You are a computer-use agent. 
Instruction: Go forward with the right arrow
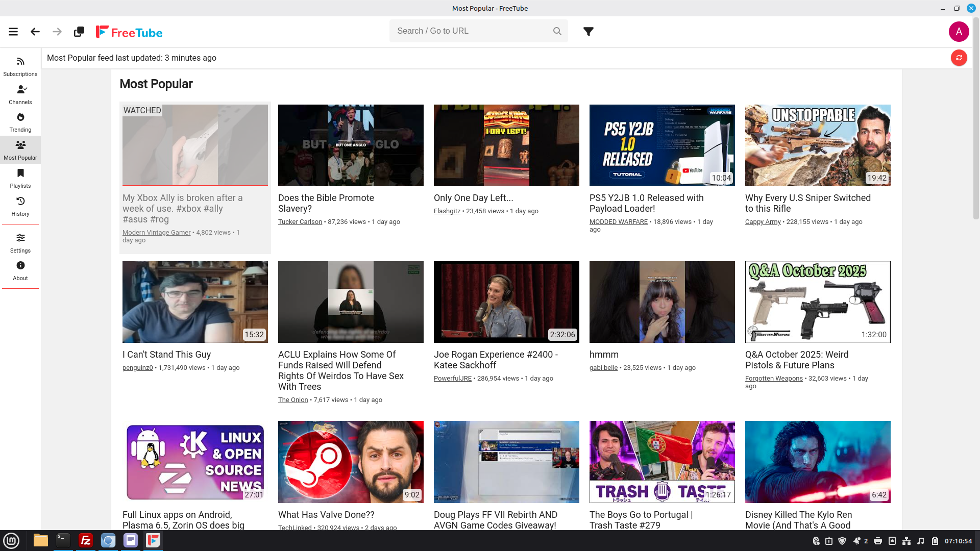[x=57, y=32]
